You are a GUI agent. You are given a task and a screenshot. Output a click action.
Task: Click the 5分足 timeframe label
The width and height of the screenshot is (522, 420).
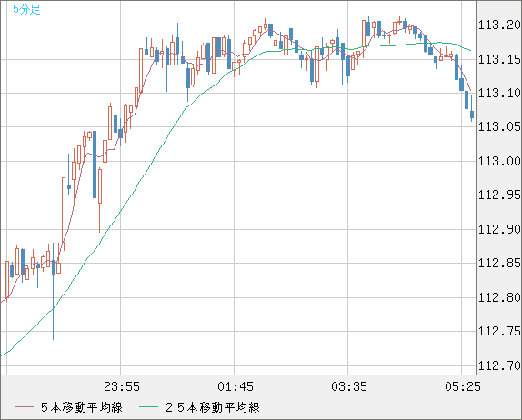click(x=26, y=9)
